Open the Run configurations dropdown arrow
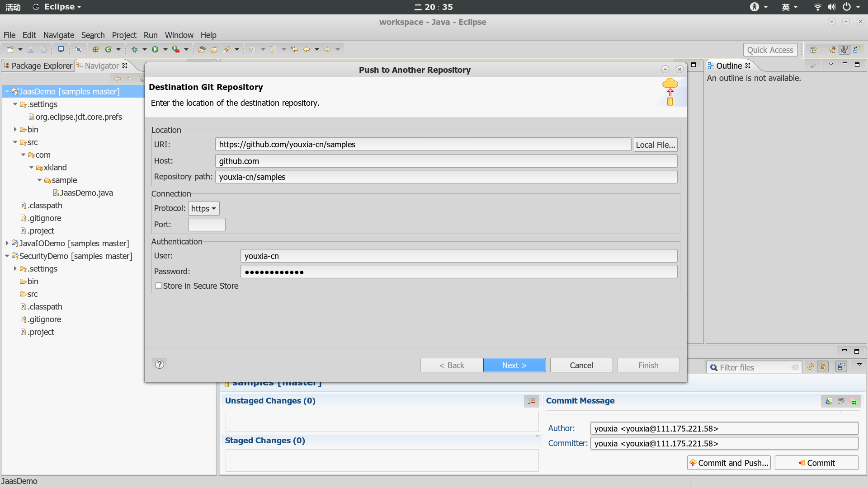The height and width of the screenshot is (488, 868). click(x=165, y=49)
